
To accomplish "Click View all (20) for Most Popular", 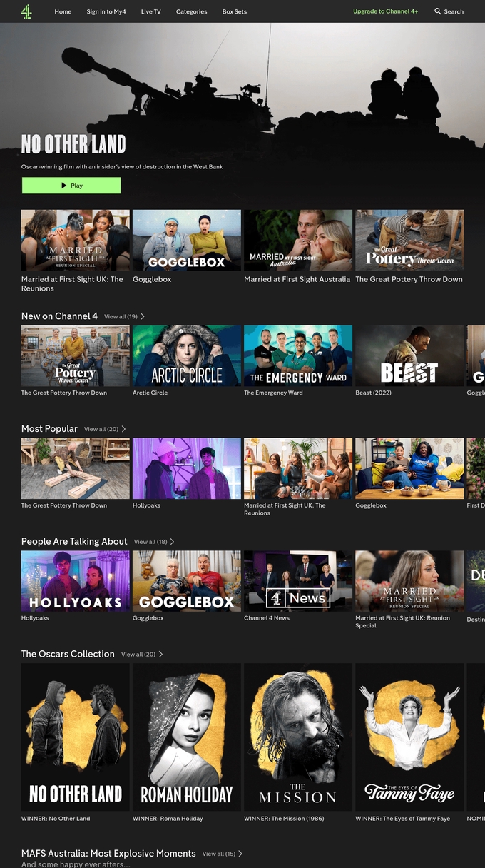I will point(101,429).
